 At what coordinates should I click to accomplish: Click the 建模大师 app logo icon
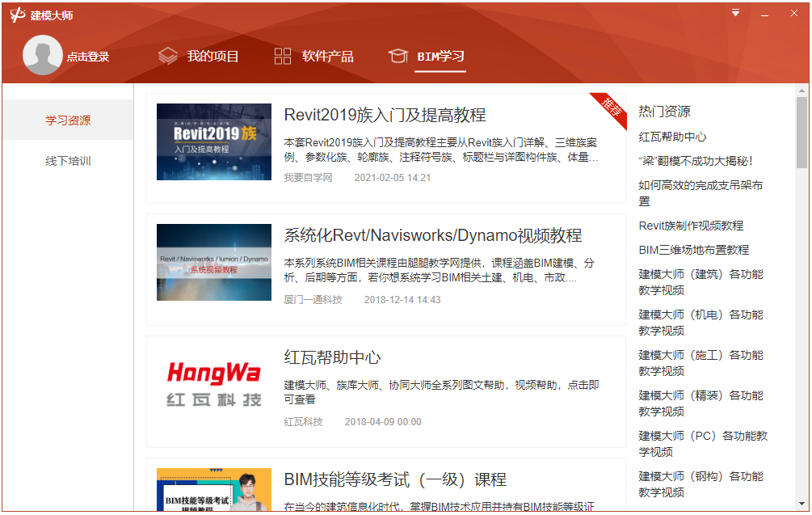tap(17, 15)
